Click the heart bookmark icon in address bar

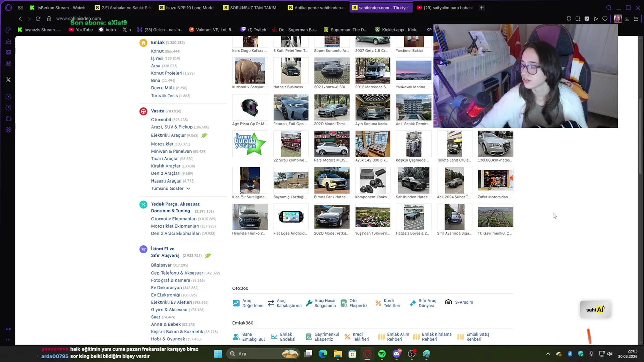point(605,19)
